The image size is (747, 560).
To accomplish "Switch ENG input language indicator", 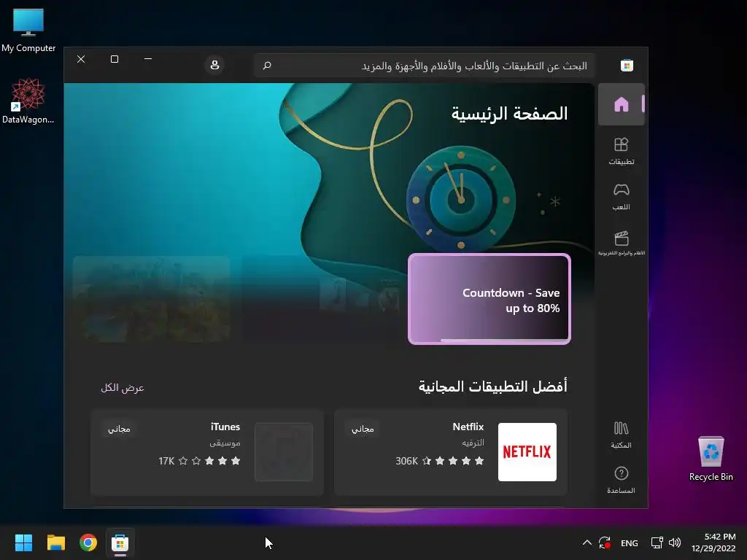I will 630,542.
